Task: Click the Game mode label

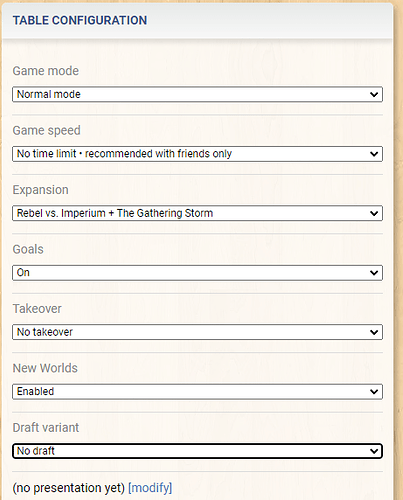Action: (46, 71)
